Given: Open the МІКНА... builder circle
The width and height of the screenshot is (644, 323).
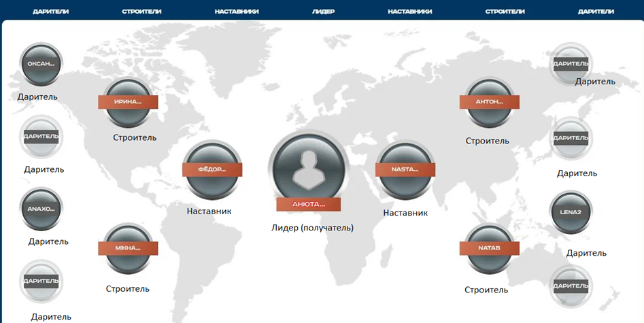Looking at the screenshot, I should coord(128,248).
